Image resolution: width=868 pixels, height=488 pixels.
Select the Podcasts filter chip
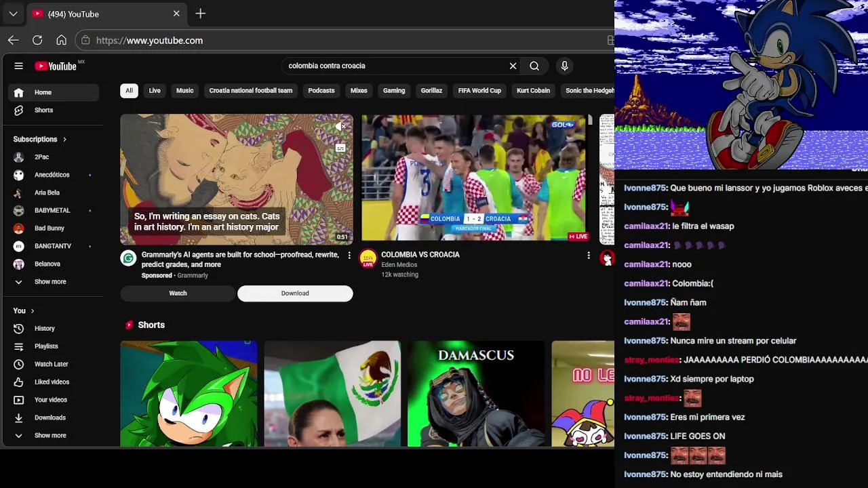321,90
